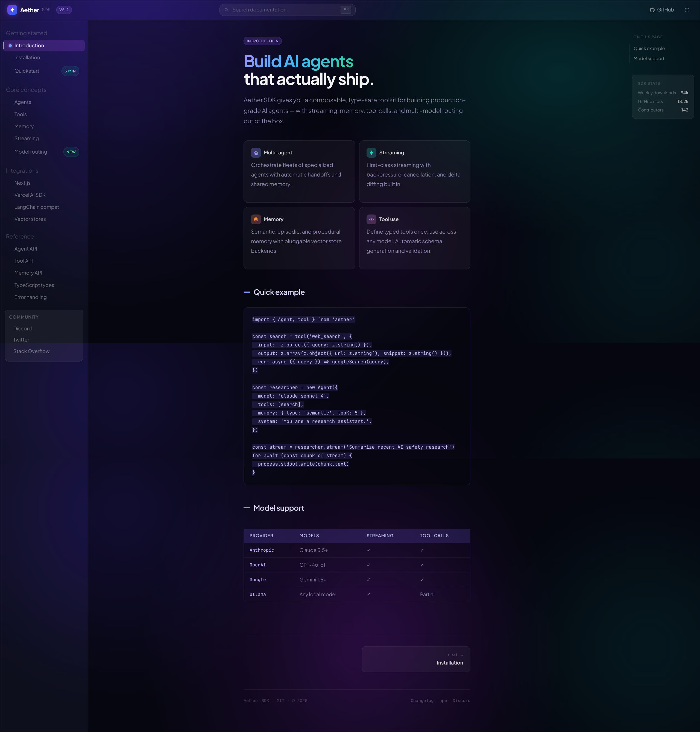Click the 3 MIN badge beside Quickstart
Viewport: 700px width, 732px height.
(x=70, y=71)
